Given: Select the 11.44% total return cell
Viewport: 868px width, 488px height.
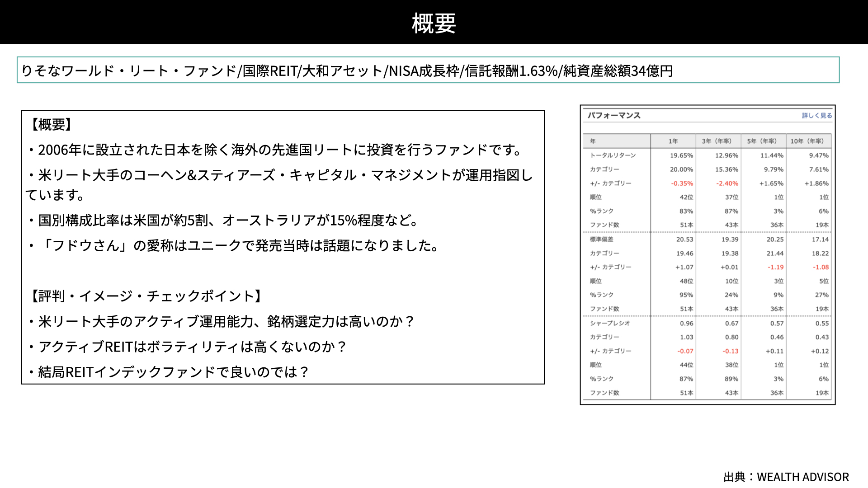Looking at the screenshot, I should coord(772,155).
